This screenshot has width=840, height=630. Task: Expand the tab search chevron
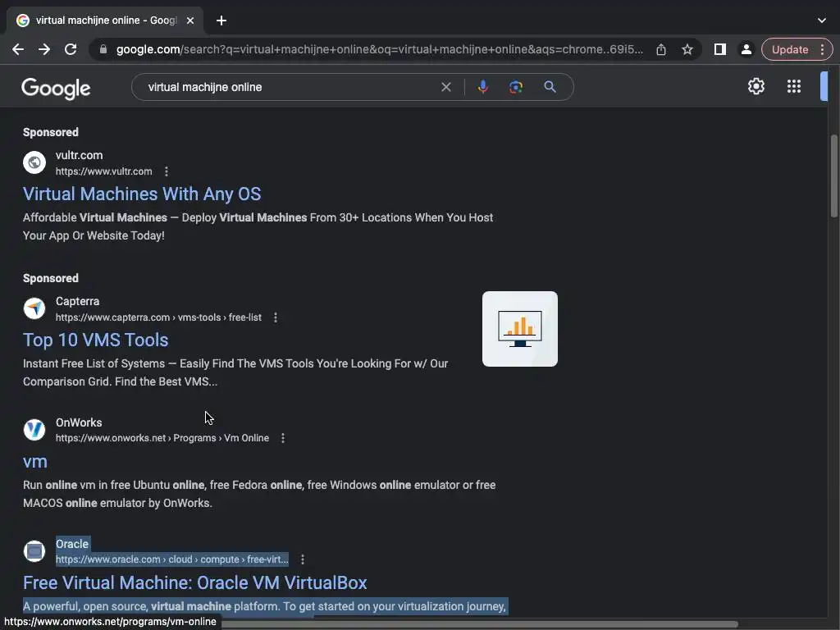pos(822,21)
